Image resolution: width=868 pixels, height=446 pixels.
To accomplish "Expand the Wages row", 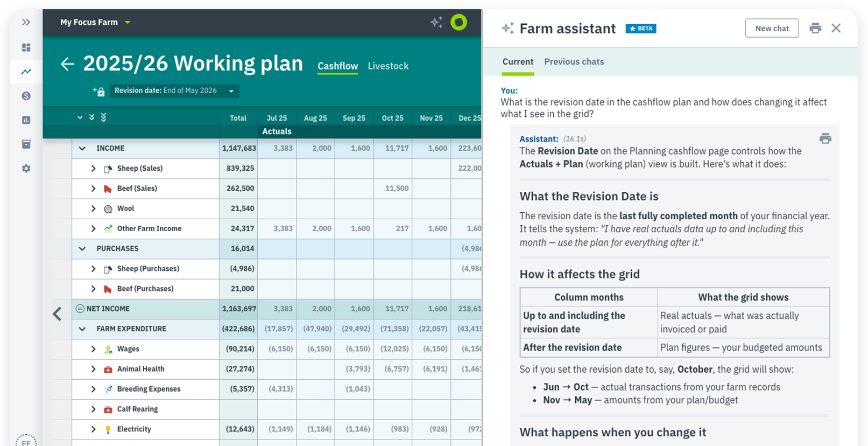I will click(93, 349).
